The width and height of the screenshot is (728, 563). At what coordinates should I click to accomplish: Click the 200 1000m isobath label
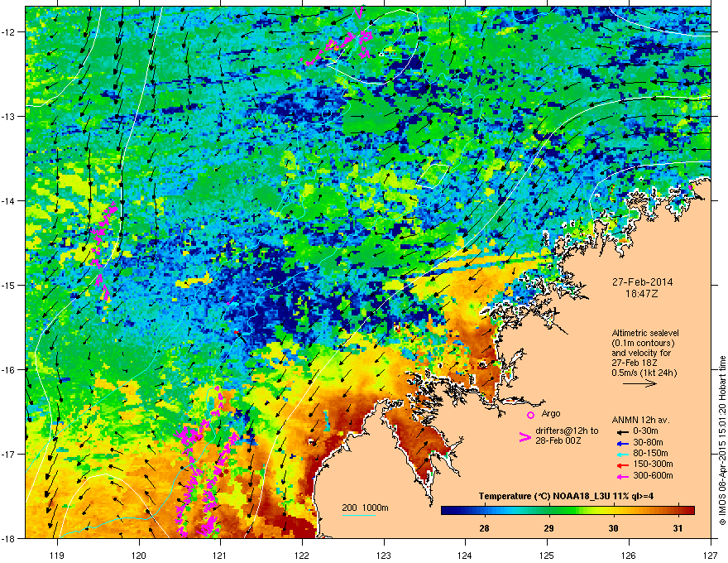[365, 508]
